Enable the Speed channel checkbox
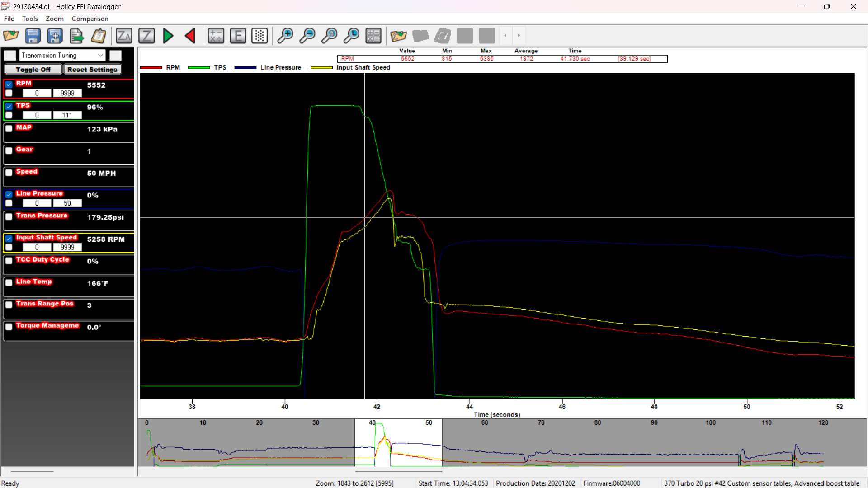Viewport: 868px width, 488px height. (x=9, y=173)
